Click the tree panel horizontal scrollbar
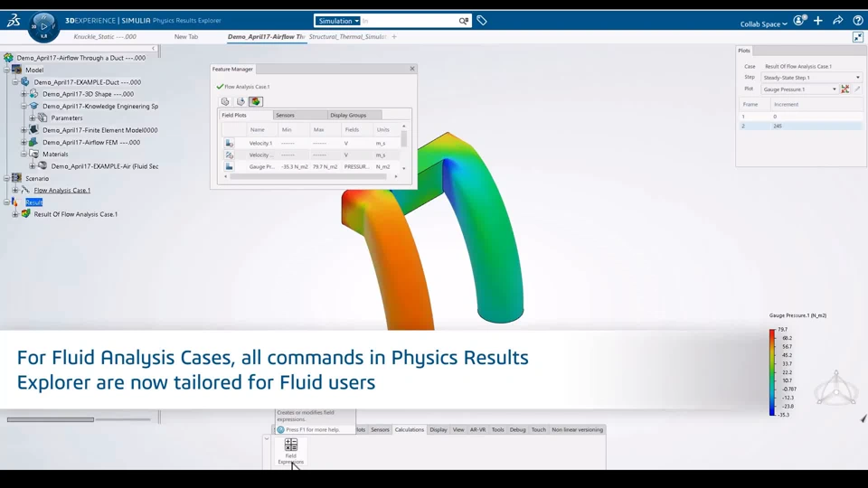 (x=51, y=419)
